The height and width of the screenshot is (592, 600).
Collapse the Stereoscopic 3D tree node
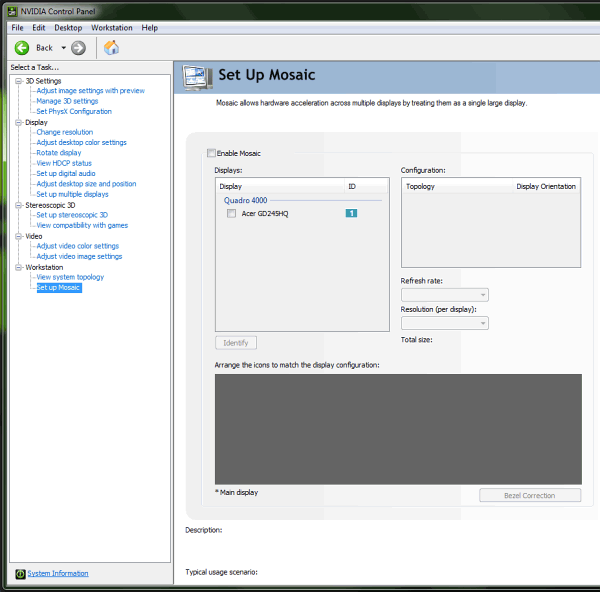(18, 205)
